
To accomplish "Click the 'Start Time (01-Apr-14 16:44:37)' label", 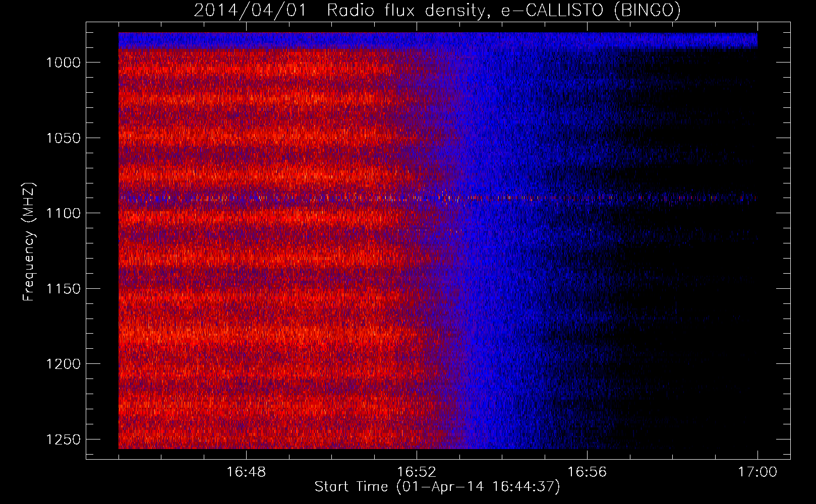I will (437, 487).
